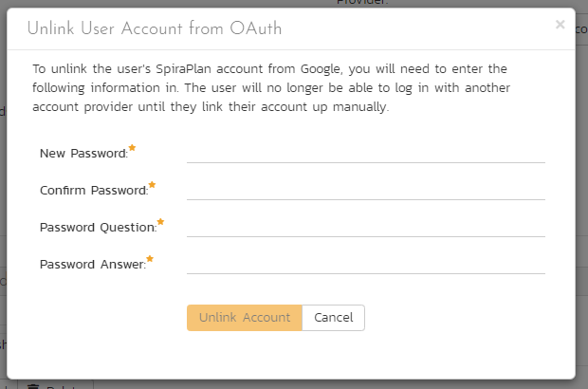Viewport: 588px width, 389px height.
Task: Click the trash icon behind the dialog
Action: pyautogui.click(x=33, y=385)
